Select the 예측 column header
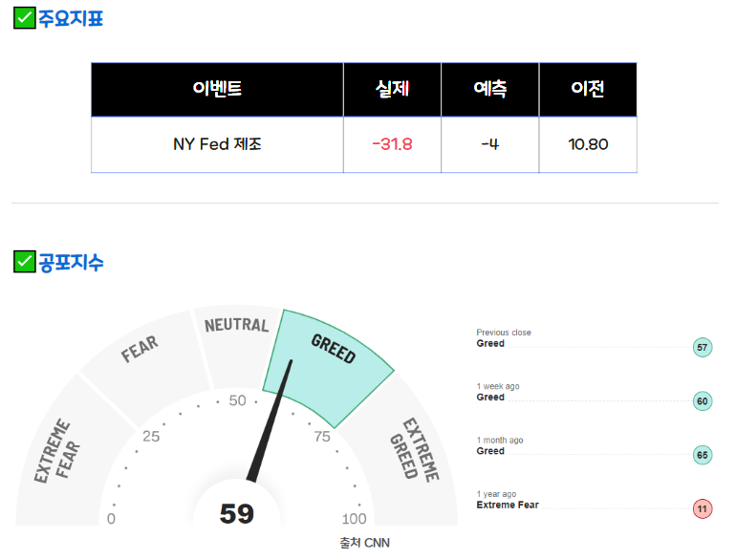 pos(490,89)
